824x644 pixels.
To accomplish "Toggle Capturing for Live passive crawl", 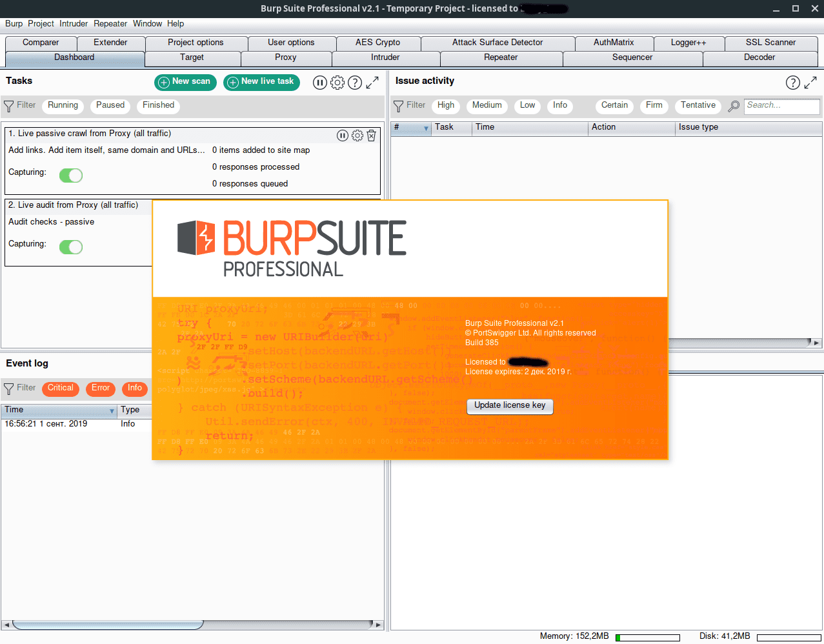I will (x=71, y=176).
